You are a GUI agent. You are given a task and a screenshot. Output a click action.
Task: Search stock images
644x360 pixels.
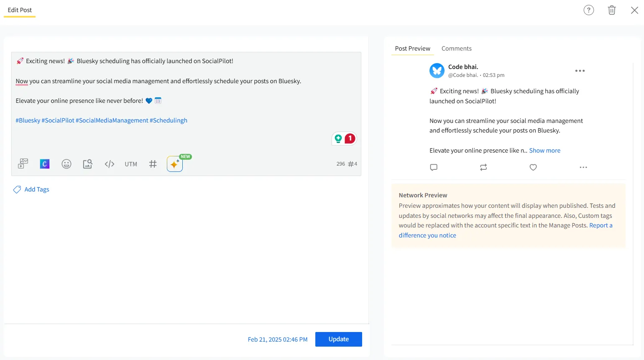(87, 163)
